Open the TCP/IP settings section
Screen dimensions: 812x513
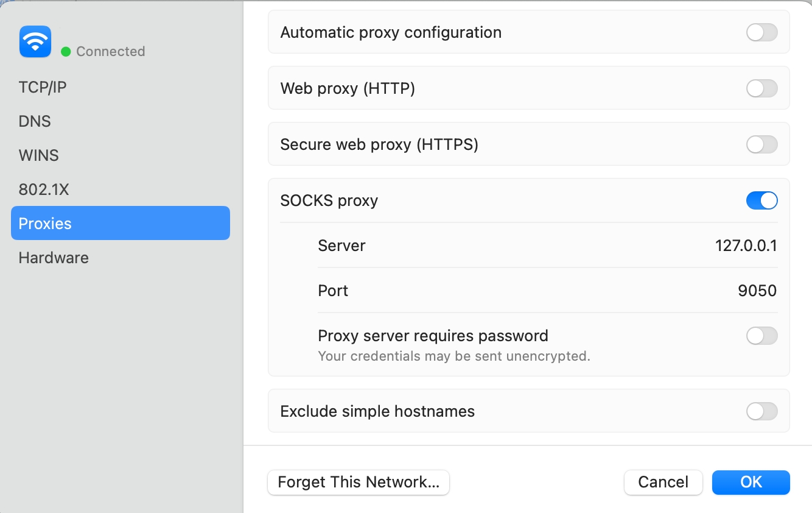pos(43,87)
